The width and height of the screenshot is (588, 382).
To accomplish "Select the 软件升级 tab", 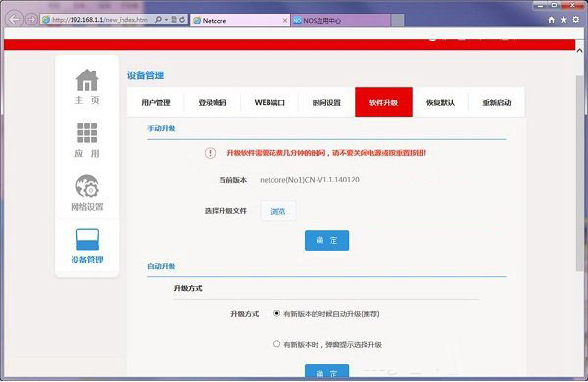I will [383, 102].
